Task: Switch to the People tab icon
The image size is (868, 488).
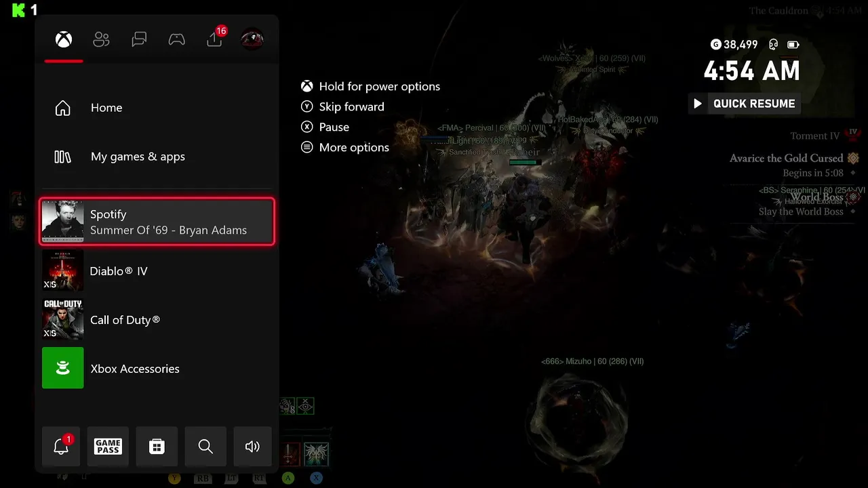Action: click(x=101, y=40)
